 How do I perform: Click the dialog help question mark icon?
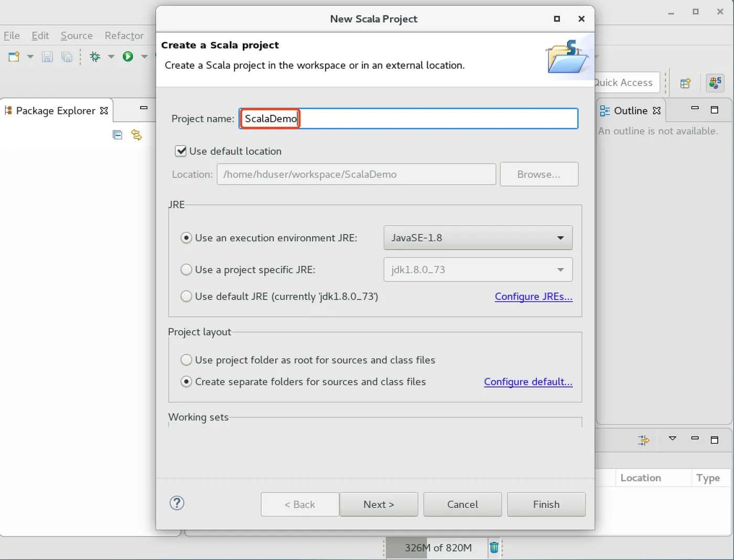click(177, 503)
